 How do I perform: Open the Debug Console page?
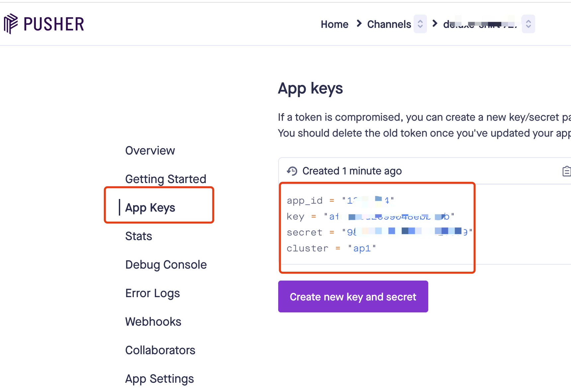coord(166,265)
